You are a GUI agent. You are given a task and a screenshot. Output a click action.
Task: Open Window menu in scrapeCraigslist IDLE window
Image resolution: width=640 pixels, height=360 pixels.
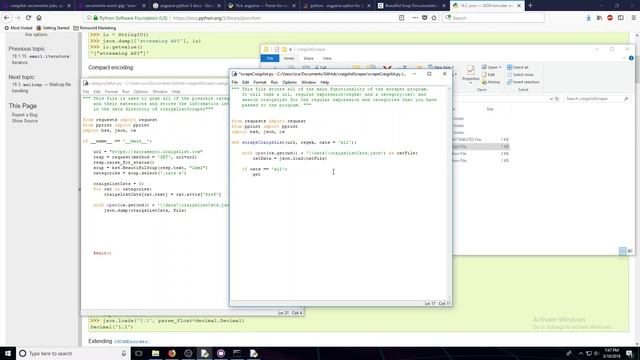pyautogui.click(x=309, y=82)
